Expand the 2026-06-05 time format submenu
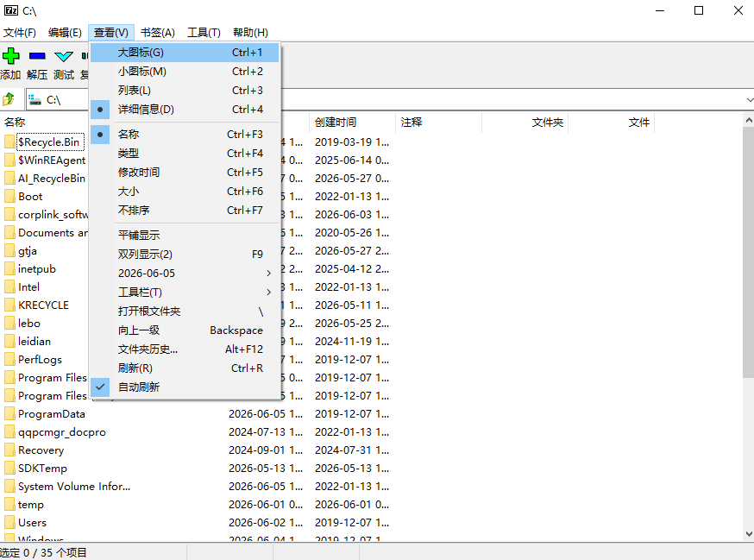Viewport: 754px width, 560px height. pyautogui.click(x=185, y=274)
